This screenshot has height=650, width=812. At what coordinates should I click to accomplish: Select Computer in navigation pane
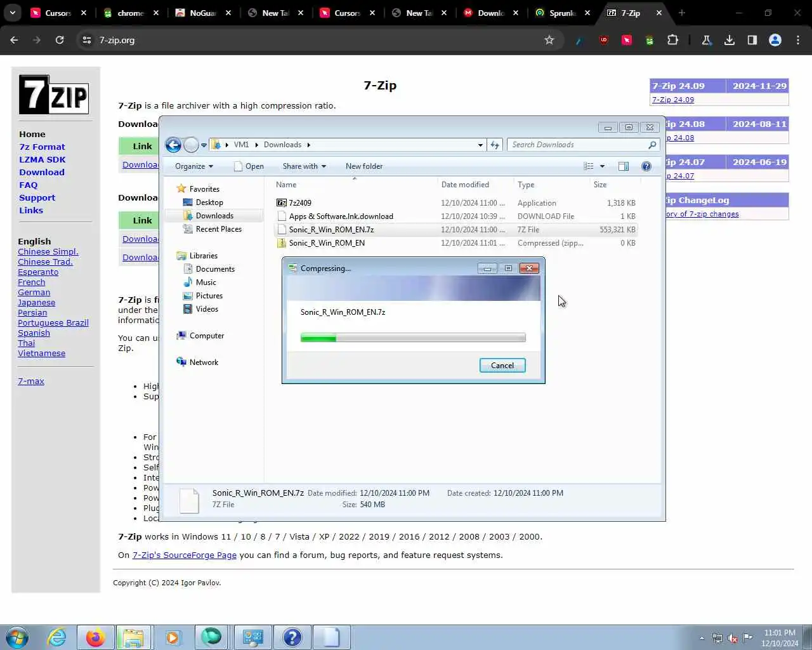[x=206, y=336]
